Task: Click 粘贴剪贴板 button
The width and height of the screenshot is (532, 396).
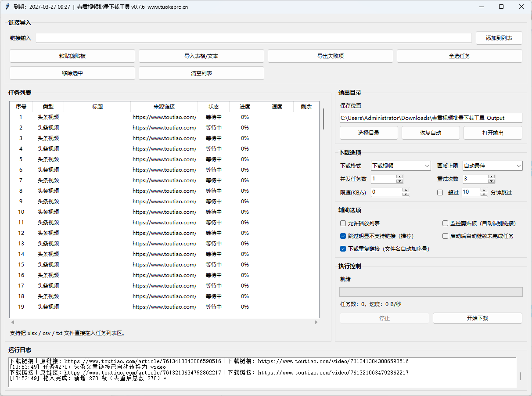Action: (x=72, y=56)
